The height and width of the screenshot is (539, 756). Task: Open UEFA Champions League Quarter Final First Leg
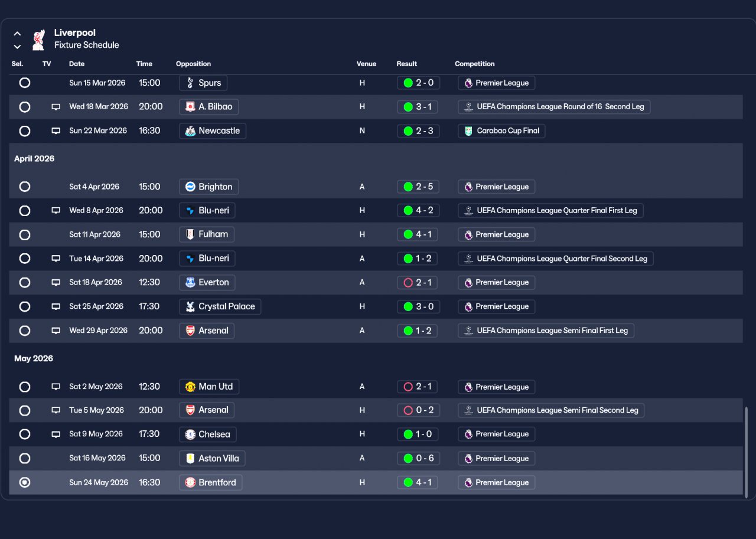pyautogui.click(x=550, y=210)
